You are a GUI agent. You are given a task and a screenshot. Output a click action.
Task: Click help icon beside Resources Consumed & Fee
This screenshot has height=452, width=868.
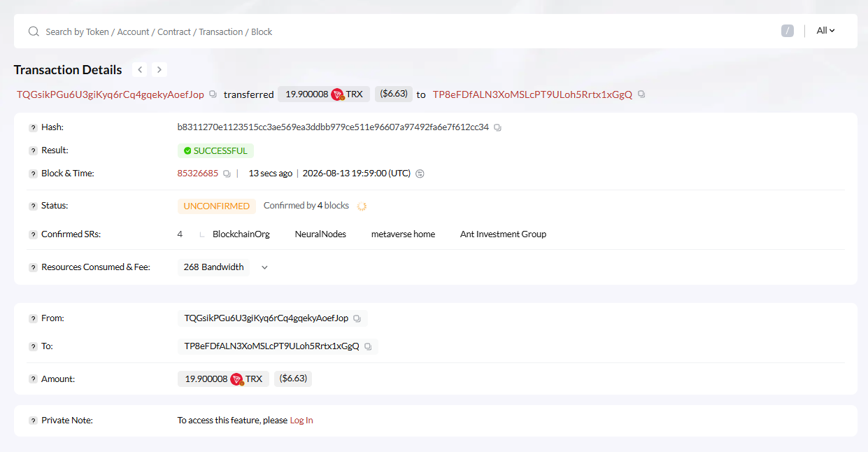[33, 267]
